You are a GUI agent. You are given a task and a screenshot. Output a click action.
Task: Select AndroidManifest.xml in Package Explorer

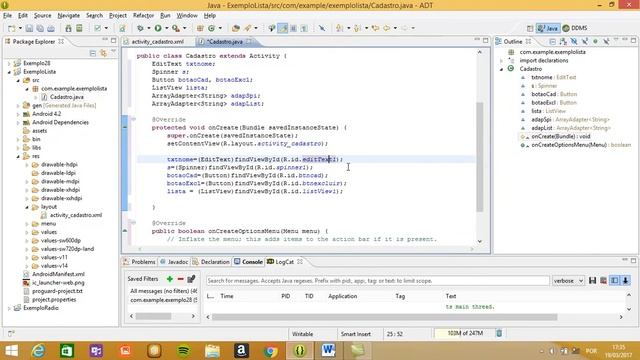coord(58,274)
